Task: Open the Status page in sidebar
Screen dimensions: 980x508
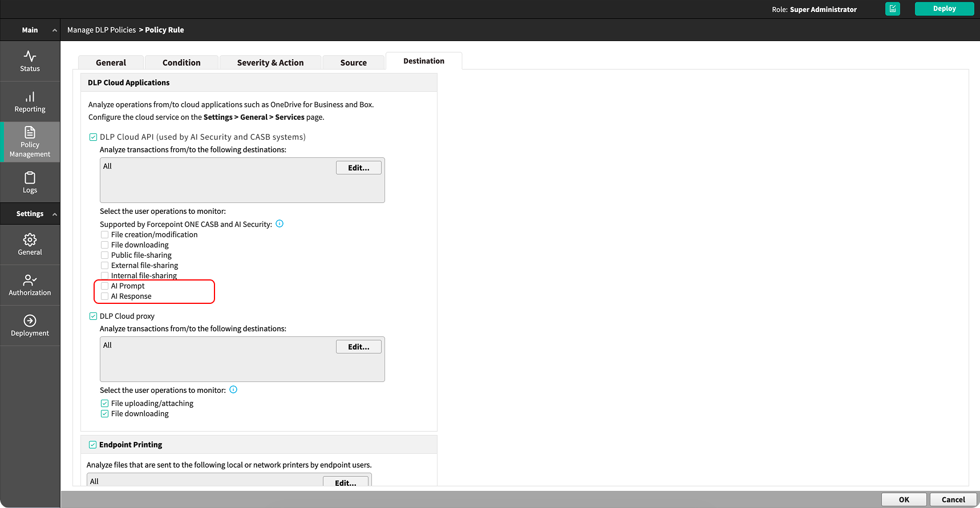Action: (x=30, y=61)
